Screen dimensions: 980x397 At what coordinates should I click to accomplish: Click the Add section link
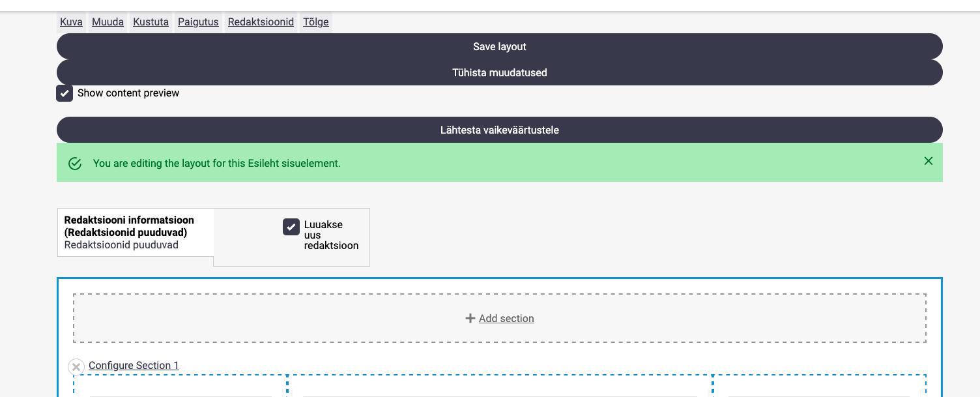[506, 318]
